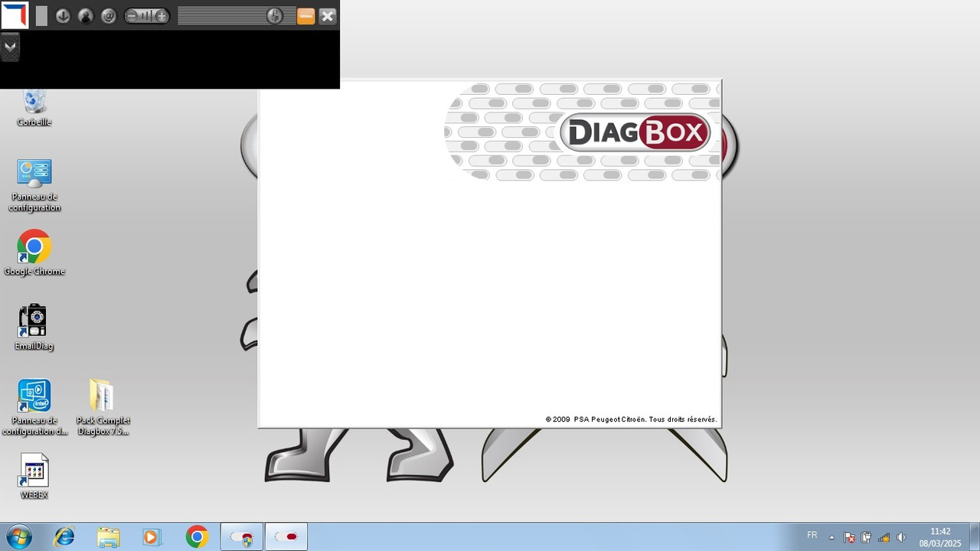Click the @ icon in the Diagbox toolbar
This screenshot has height=551, width=980.
click(x=109, y=16)
